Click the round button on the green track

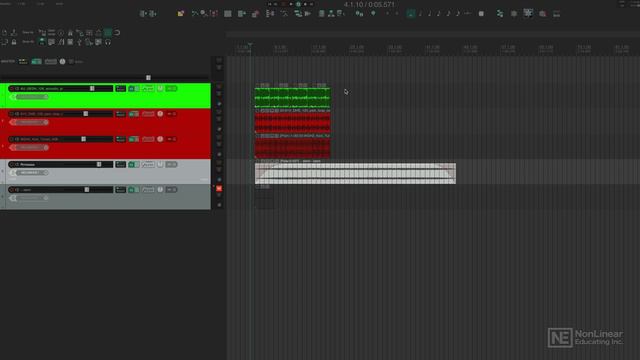[160, 89]
